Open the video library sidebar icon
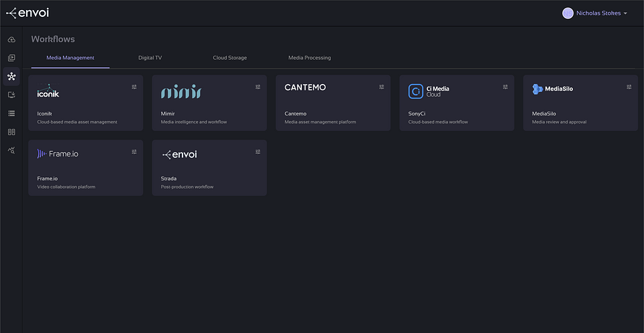Screen dimensions: 644x333 click(11, 58)
